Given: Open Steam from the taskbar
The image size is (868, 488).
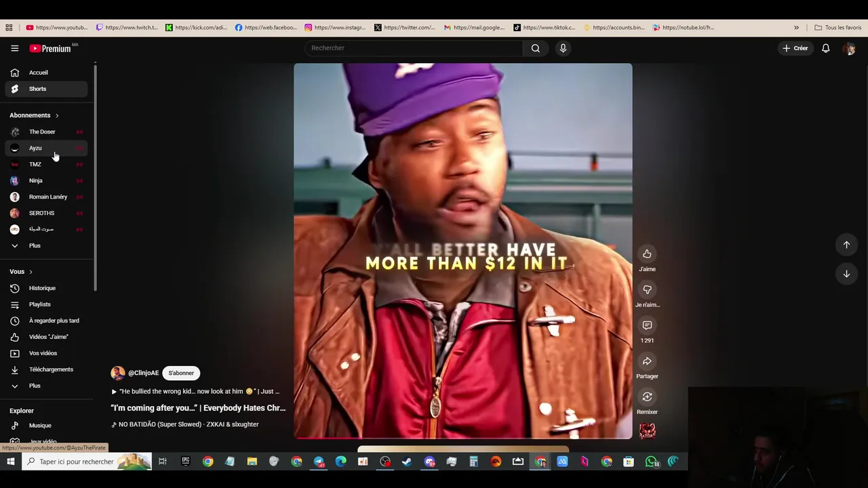Looking at the screenshot, I should (x=407, y=462).
